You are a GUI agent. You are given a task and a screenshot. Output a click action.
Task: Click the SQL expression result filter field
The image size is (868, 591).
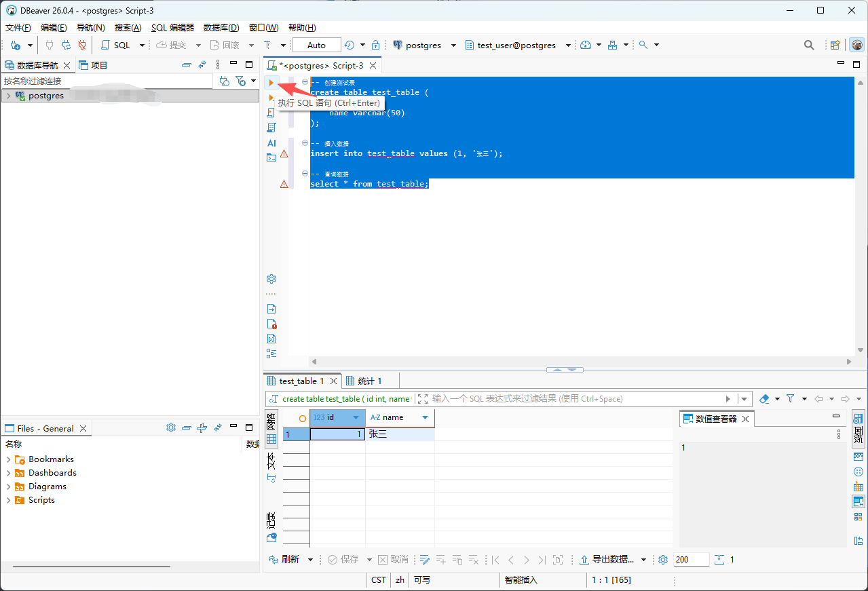575,399
